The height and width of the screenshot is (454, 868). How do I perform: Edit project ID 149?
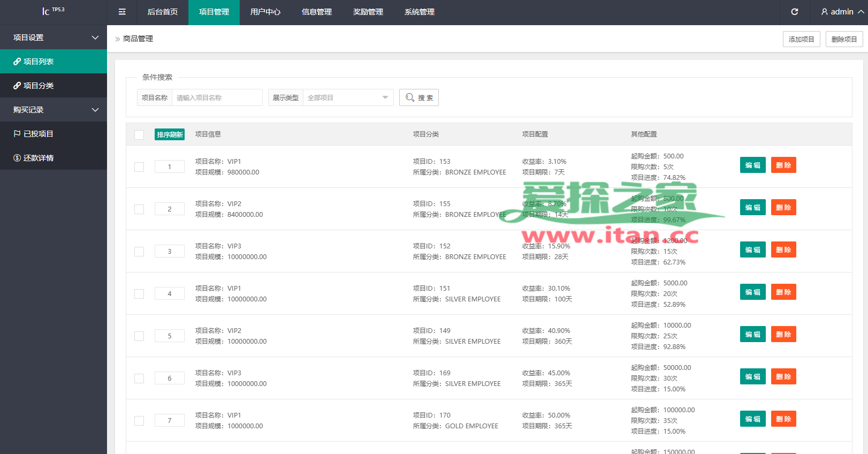click(753, 334)
